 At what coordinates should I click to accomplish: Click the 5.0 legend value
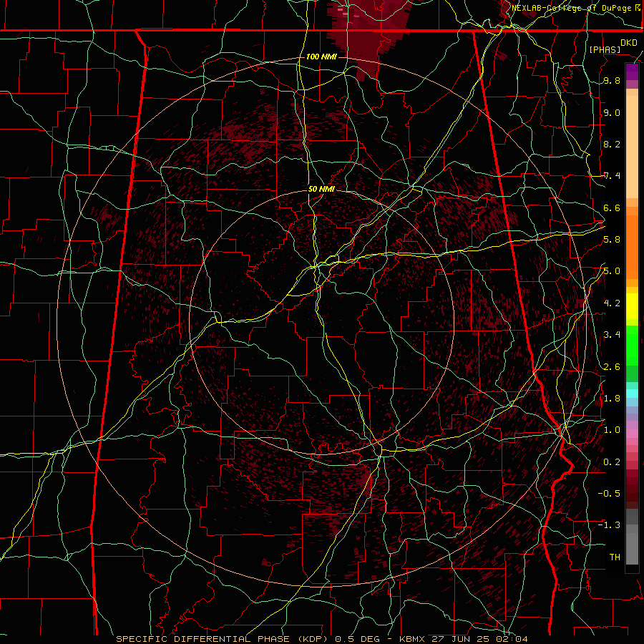click(x=612, y=271)
